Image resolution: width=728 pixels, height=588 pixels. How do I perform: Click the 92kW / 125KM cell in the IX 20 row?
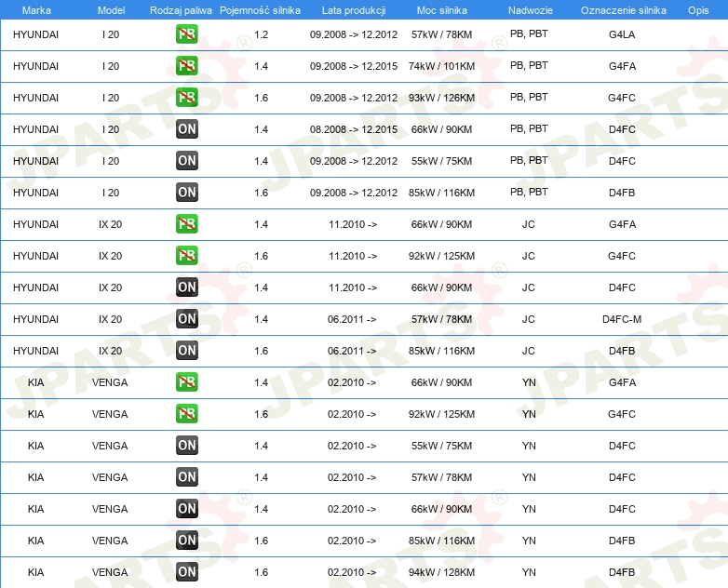[441, 255]
